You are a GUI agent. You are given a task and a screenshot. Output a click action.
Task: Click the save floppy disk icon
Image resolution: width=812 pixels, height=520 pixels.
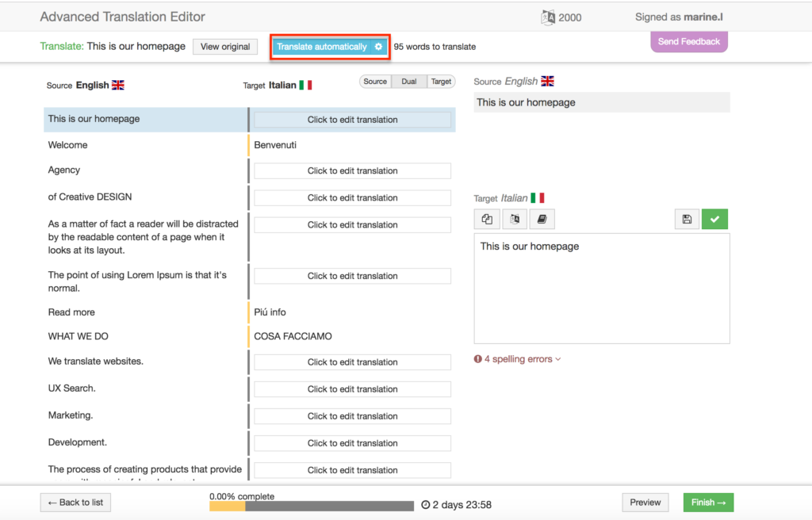[x=687, y=219]
